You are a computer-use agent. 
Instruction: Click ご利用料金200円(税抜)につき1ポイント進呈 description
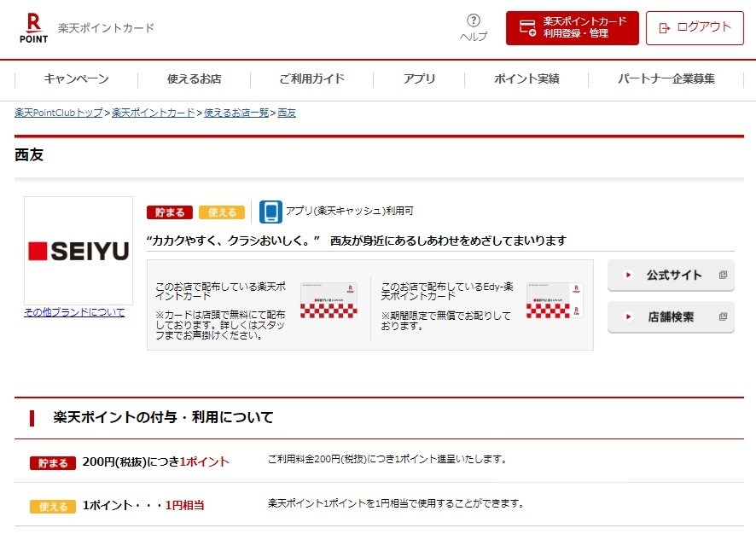387,459
